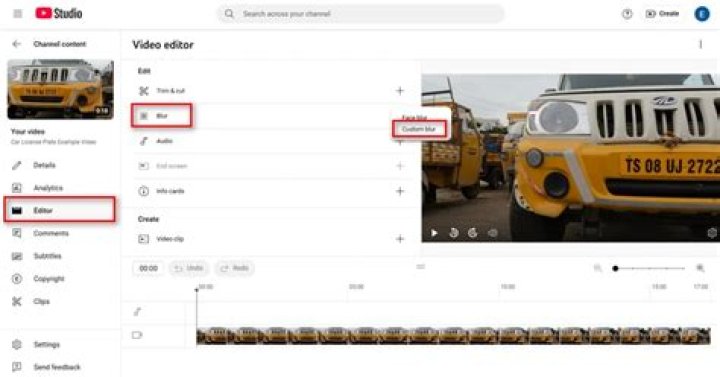Add Info cards using the plus icon

400,191
